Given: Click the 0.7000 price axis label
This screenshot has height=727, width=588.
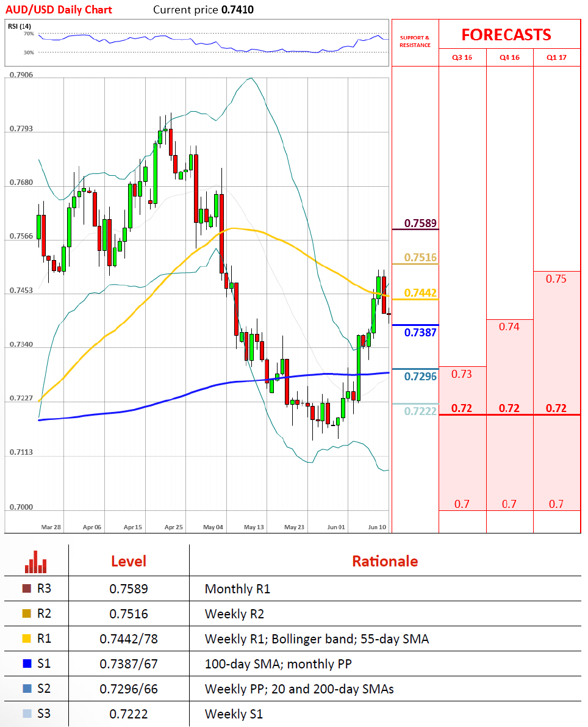Looking at the screenshot, I should coord(21,507).
